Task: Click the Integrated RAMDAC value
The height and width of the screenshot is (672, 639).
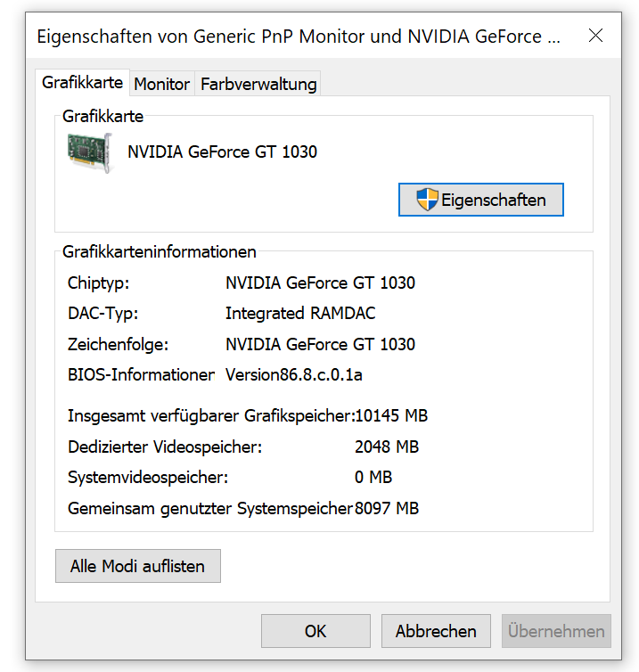Action: (x=300, y=314)
